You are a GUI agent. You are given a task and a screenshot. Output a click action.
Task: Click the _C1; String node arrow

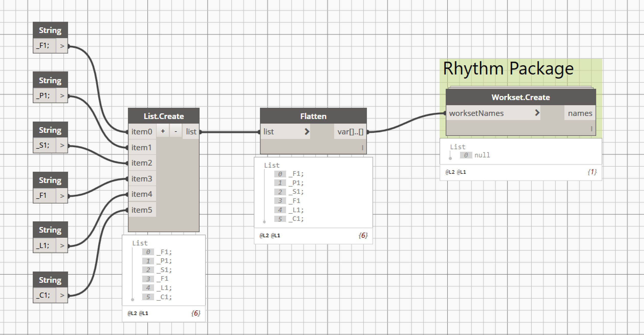62,295
